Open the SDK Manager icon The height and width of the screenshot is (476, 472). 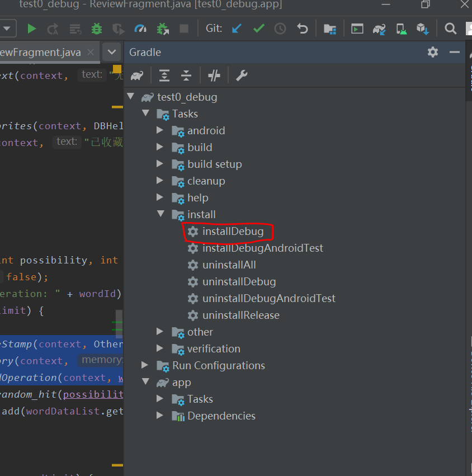pyautogui.click(x=423, y=29)
